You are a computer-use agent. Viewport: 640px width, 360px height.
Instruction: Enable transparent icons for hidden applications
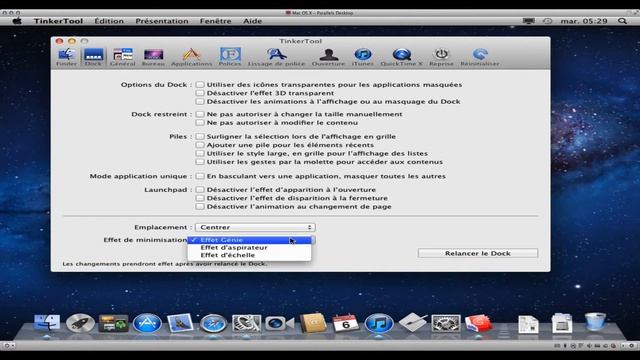pos(200,84)
